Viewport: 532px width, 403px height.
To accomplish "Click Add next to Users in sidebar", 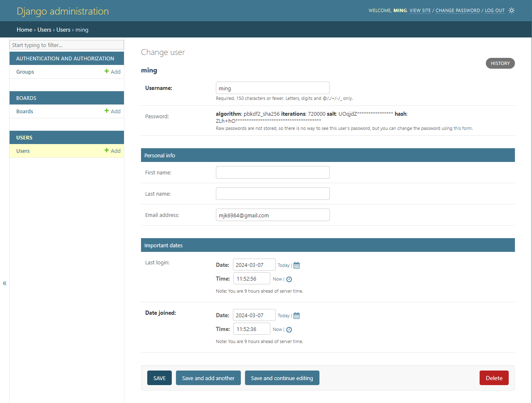I will click(113, 151).
